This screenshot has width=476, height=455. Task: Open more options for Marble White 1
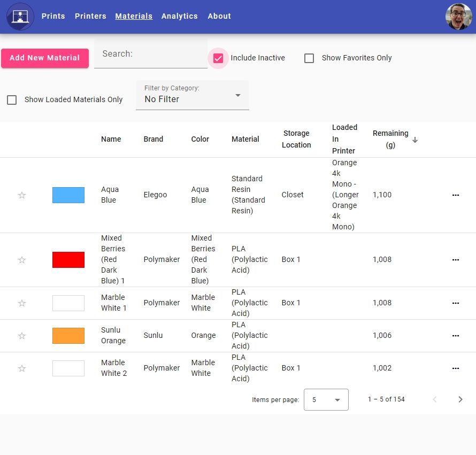pyautogui.click(x=455, y=303)
